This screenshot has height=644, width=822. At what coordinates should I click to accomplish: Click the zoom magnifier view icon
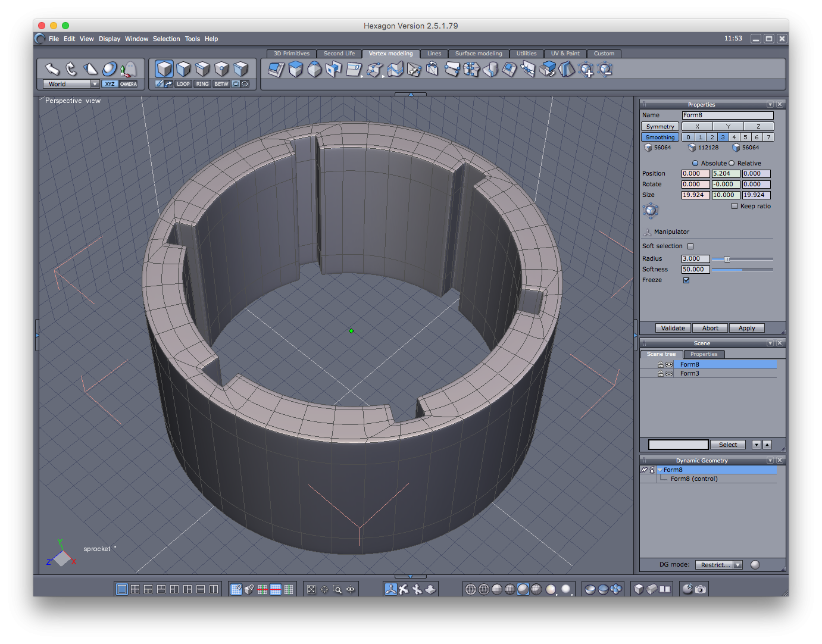point(337,589)
